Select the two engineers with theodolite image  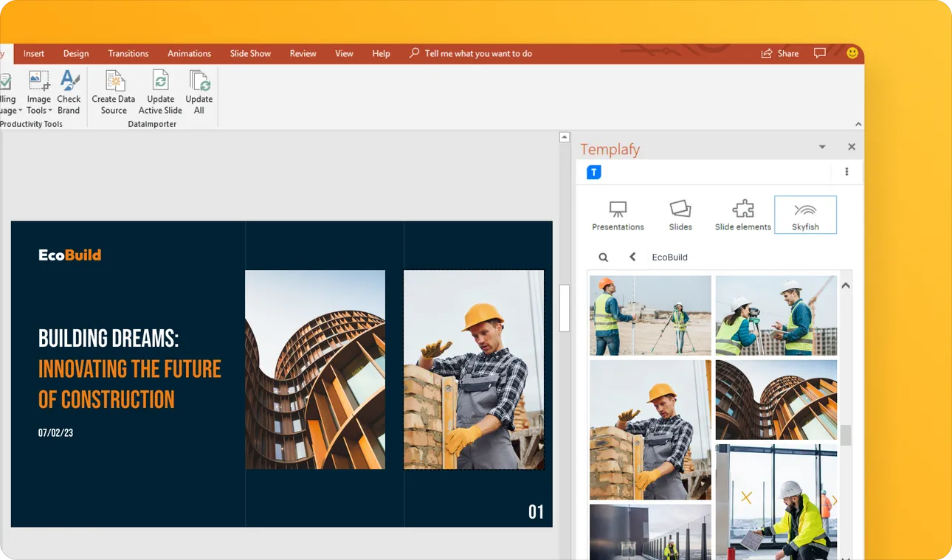(x=776, y=316)
